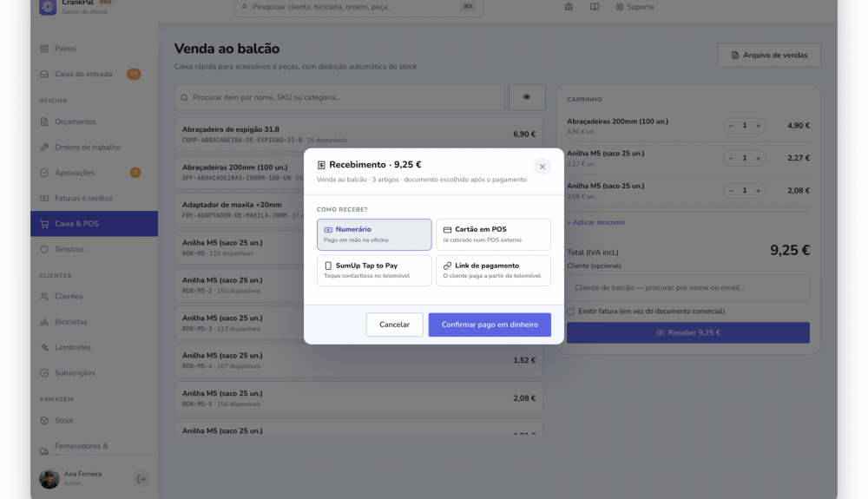The image size is (868, 499).
Task: Click the logout icon near Ana Ferreira
Action: pyautogui.click(x=141, y=479)
